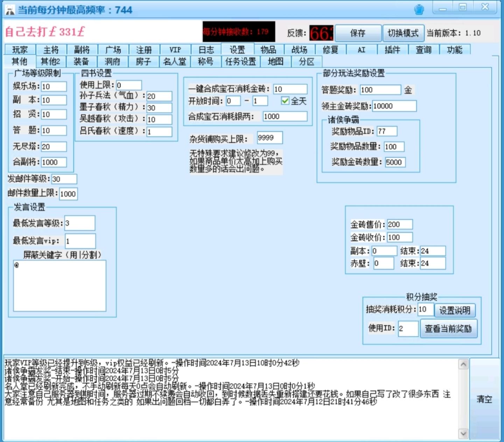Click the 清空 clear log button
504x442 pixels.
pyautogui.click(x=484, y=399)
